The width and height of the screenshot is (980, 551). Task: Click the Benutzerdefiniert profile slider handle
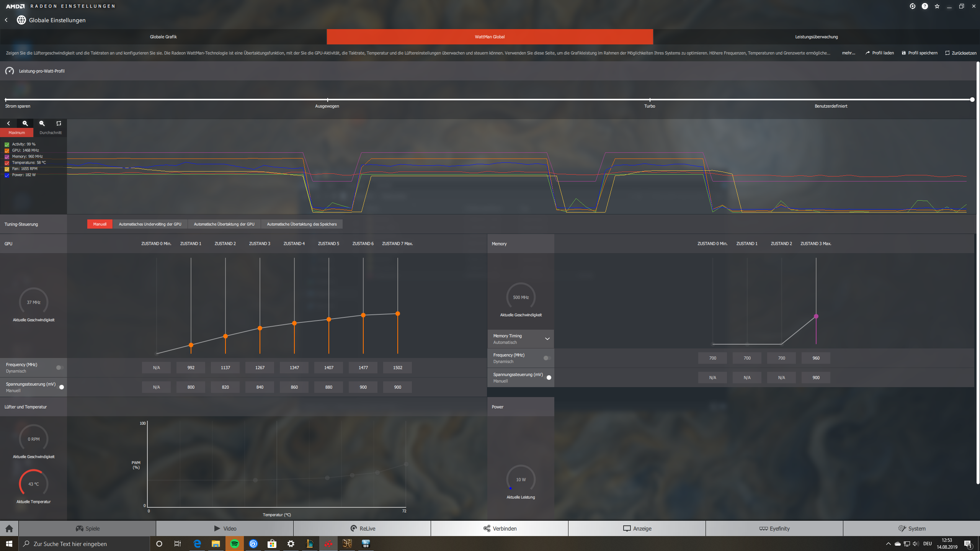pyautogui.click(x=972, y=100)
